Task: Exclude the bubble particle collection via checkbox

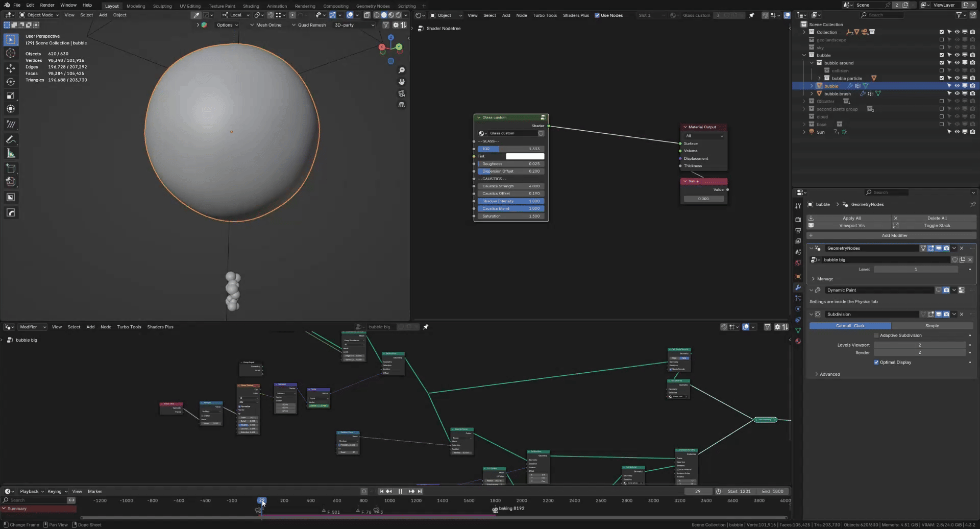Action: (x=942, y=78)
